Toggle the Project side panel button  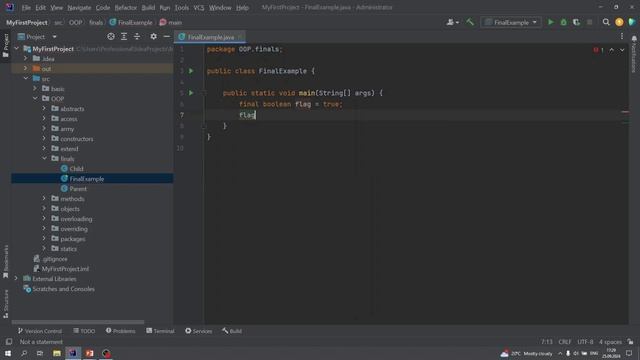pyautogui.click(x=6, y=45)
